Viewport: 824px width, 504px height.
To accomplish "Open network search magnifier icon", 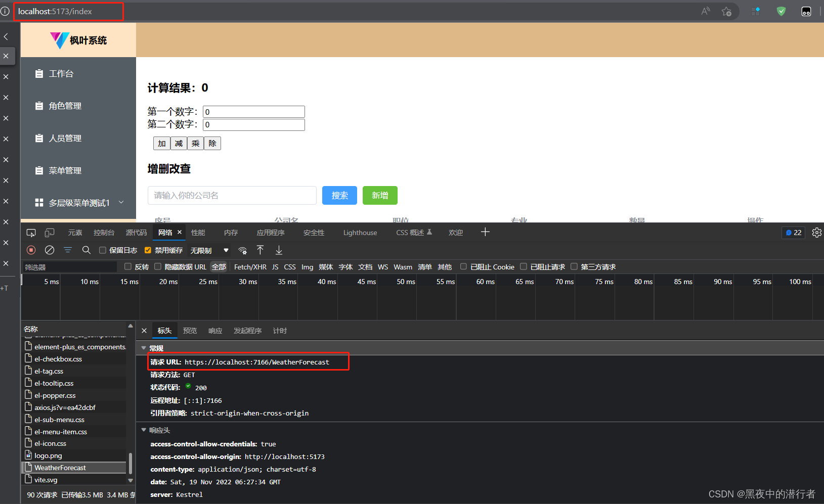I will click(86, 250).
